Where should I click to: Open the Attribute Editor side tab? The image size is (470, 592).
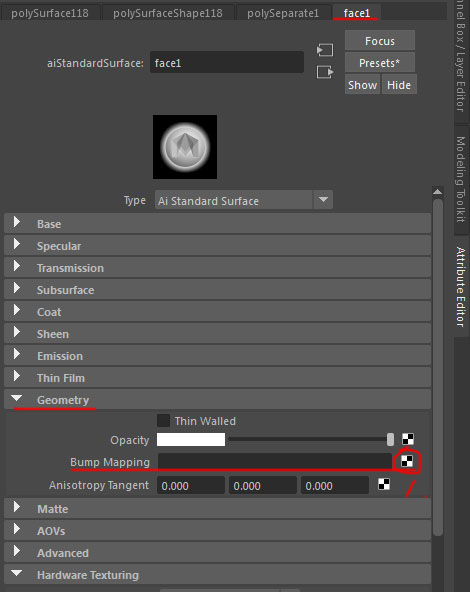[x=461, y=287]
